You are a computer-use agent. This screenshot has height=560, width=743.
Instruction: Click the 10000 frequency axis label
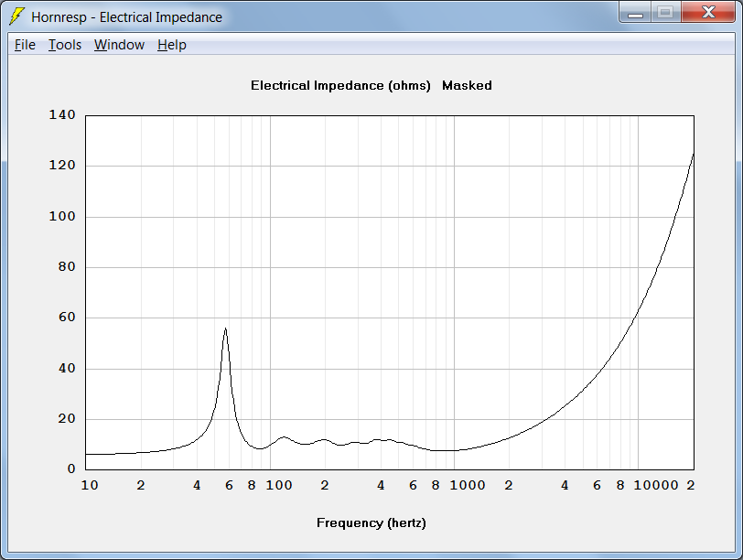click(656, 485)
